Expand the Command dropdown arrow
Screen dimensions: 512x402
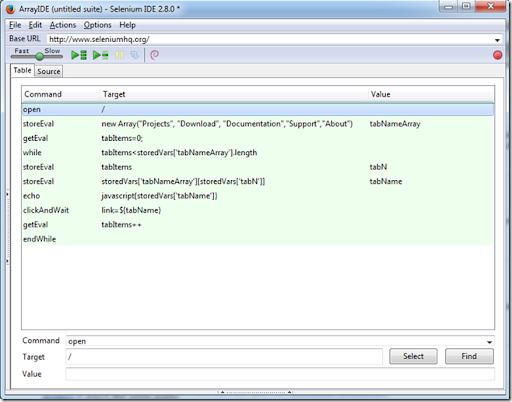[x=489, y=342]
